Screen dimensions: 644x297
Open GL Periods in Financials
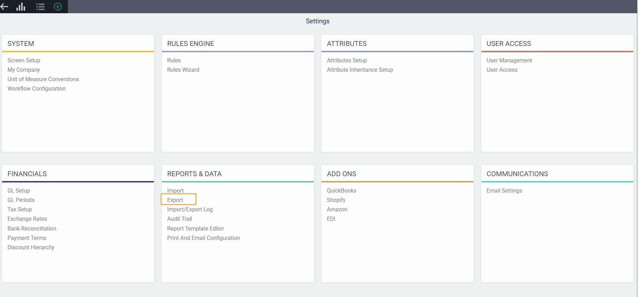point(21,200)
